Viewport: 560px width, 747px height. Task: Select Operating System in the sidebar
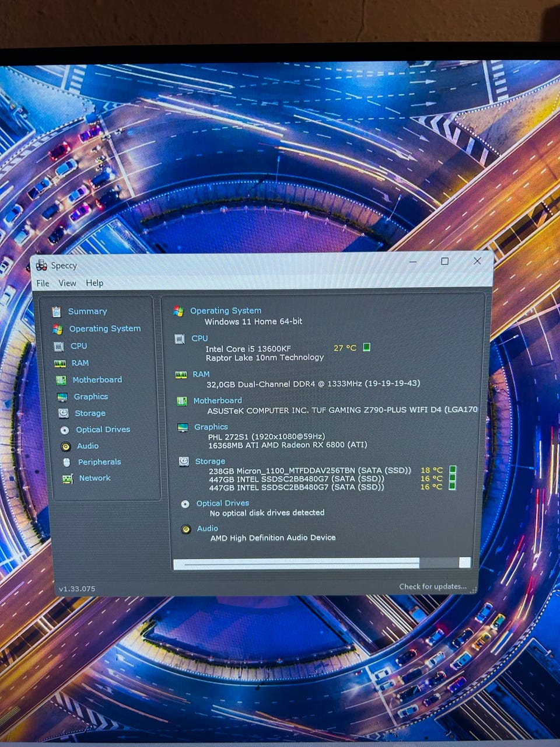pyautogui.click(x=105, y=329)
